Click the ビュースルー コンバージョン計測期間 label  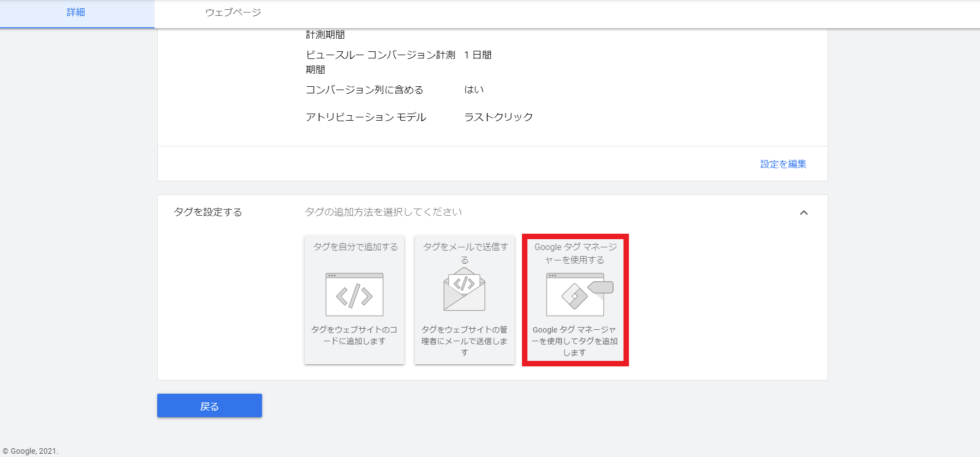click(381, 62)
